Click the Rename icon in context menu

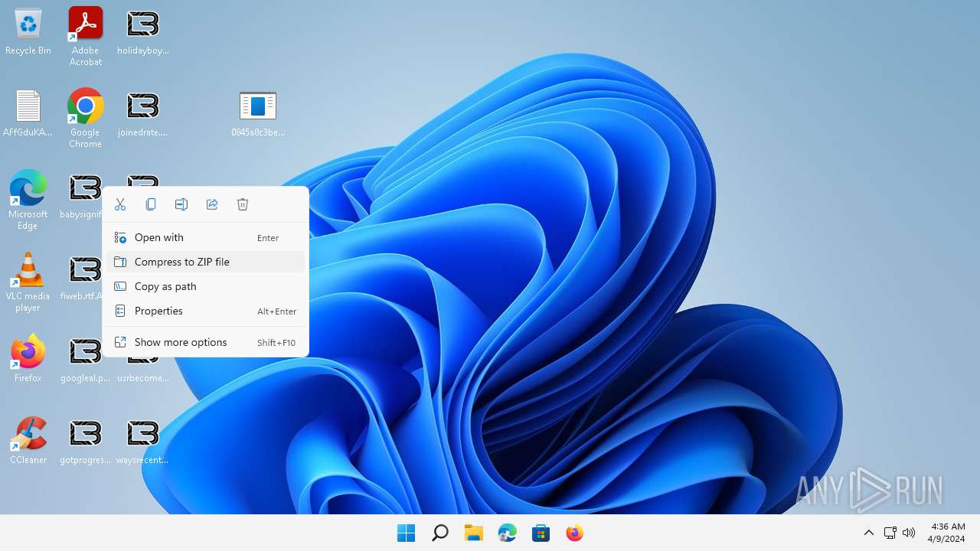pyautogui.click(x=181, y=204)
